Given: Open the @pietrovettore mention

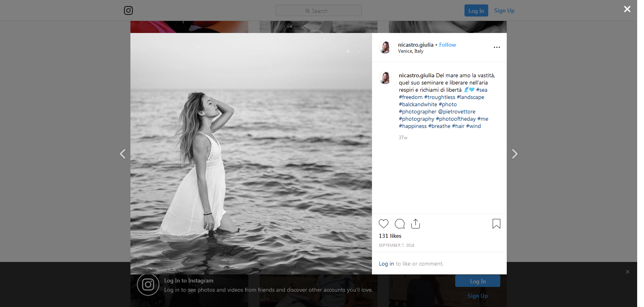Looking at the screenshot, I should click(x=456, y=111).
